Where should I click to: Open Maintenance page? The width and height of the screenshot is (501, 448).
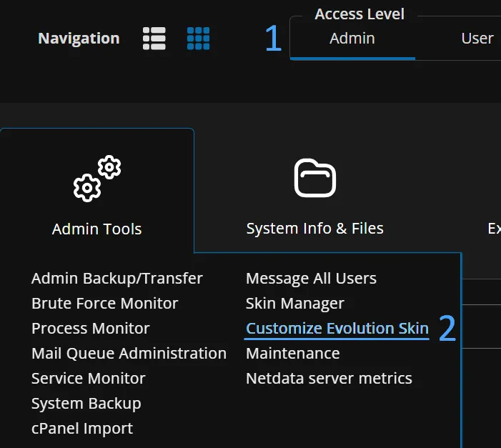293,354
